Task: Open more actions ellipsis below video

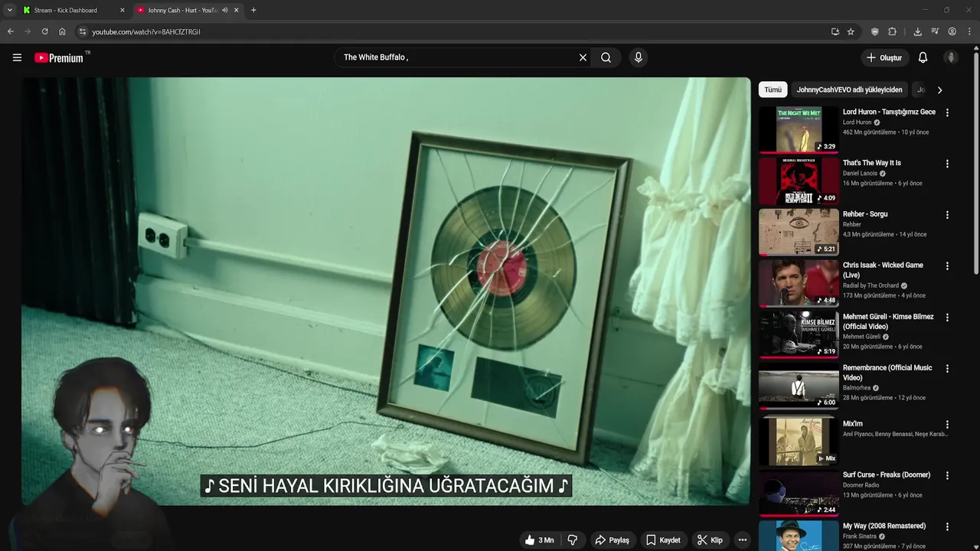Action: (x=742, y=540)
